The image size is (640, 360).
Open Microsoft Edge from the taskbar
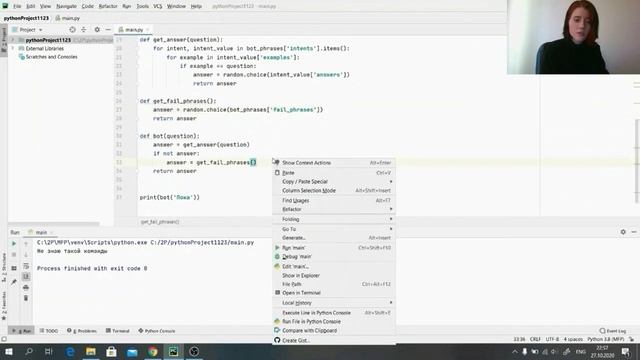70,351
